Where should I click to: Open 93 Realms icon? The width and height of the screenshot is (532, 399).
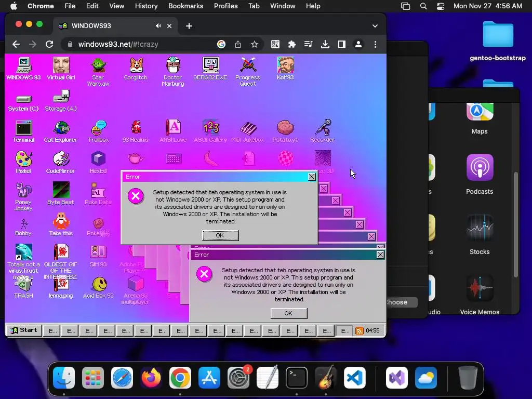[136, 131]
